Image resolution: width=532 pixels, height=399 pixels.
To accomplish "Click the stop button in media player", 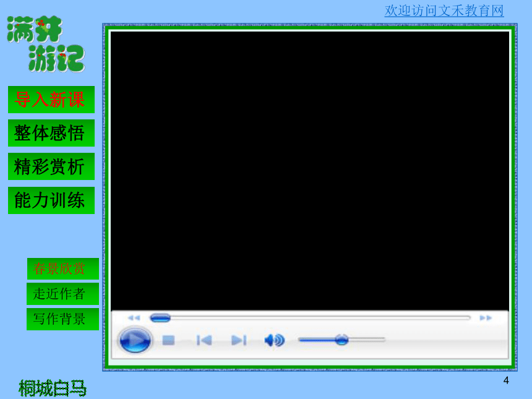I will [x=168, y=340].
